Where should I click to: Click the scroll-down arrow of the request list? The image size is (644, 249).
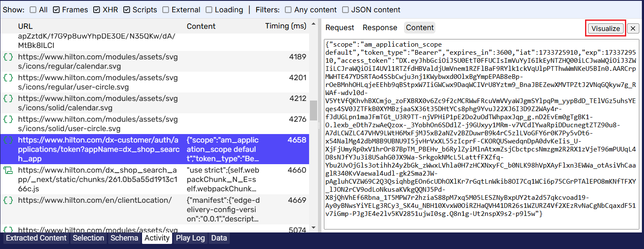coord(313,229)
